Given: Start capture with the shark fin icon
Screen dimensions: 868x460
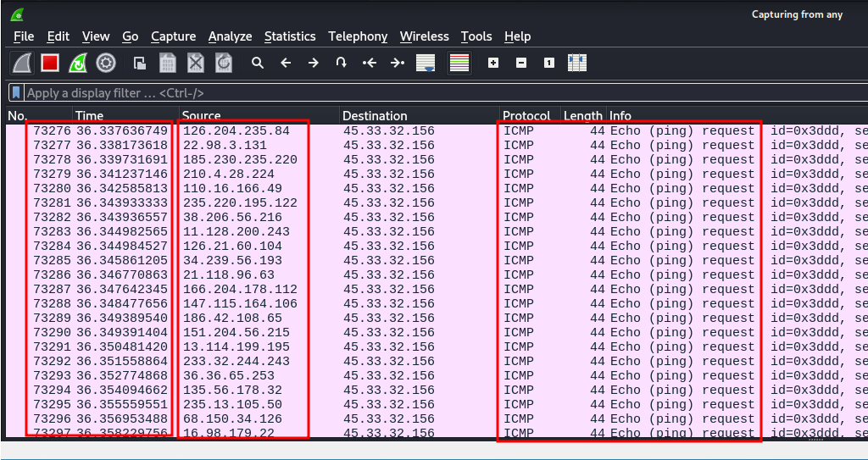Looking at the screenshot, I should click(x=22, y=63).
